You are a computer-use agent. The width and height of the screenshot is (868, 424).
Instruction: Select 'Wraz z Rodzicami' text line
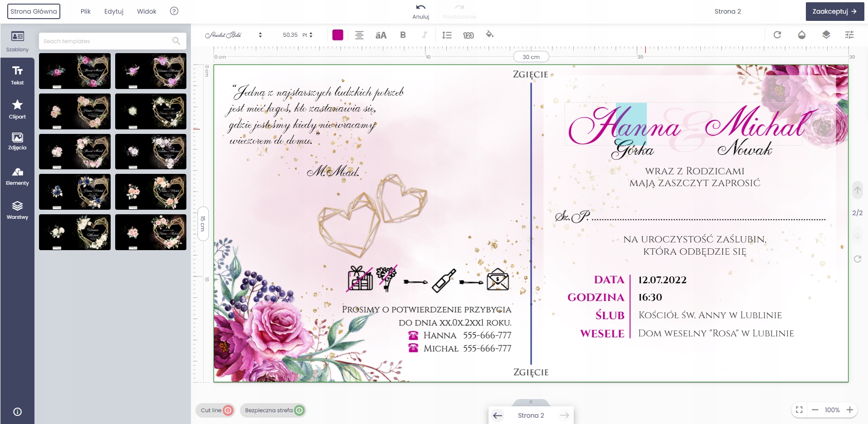pyautogui.click(x=695, y=171)
